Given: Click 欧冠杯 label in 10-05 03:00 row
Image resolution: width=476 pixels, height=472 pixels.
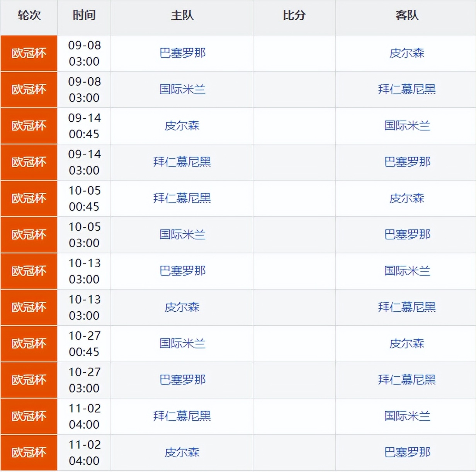Looking at the screenshot, I should 29,235.
